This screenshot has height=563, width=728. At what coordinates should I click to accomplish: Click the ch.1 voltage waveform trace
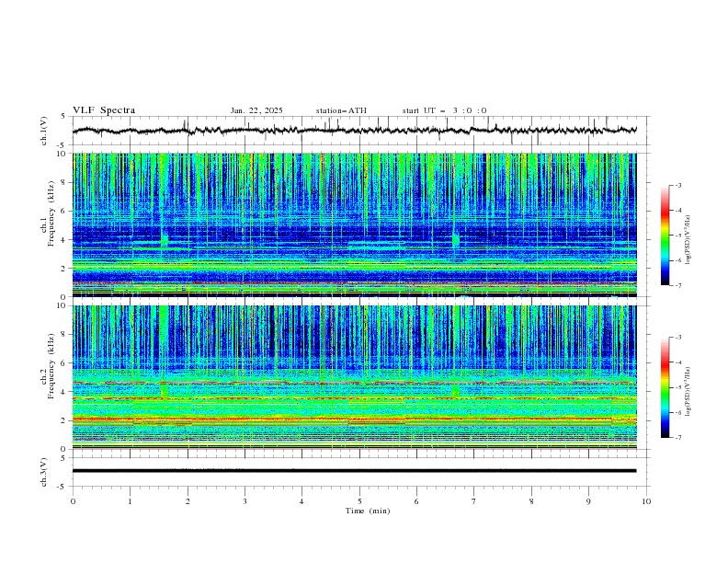point(354,131)
